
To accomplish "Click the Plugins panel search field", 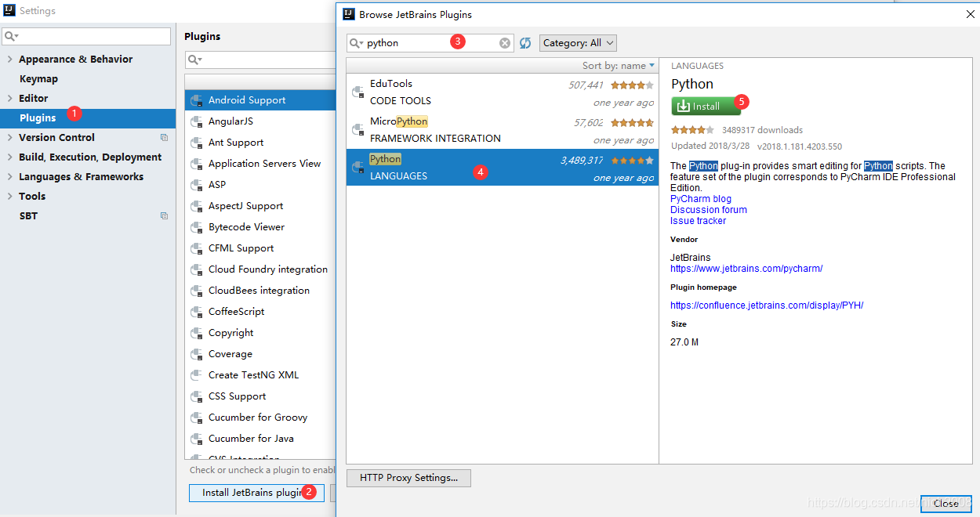I will pyautogui.click(x=260, y=60).
